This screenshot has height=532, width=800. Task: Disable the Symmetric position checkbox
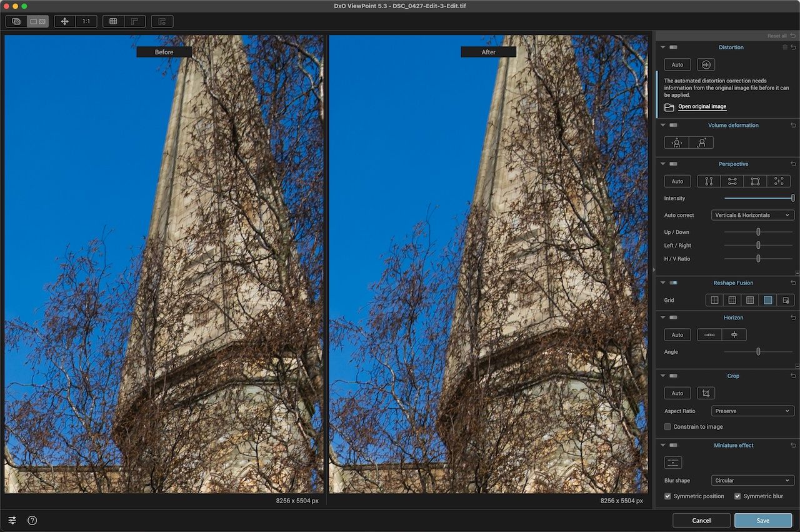coord(667,496)
